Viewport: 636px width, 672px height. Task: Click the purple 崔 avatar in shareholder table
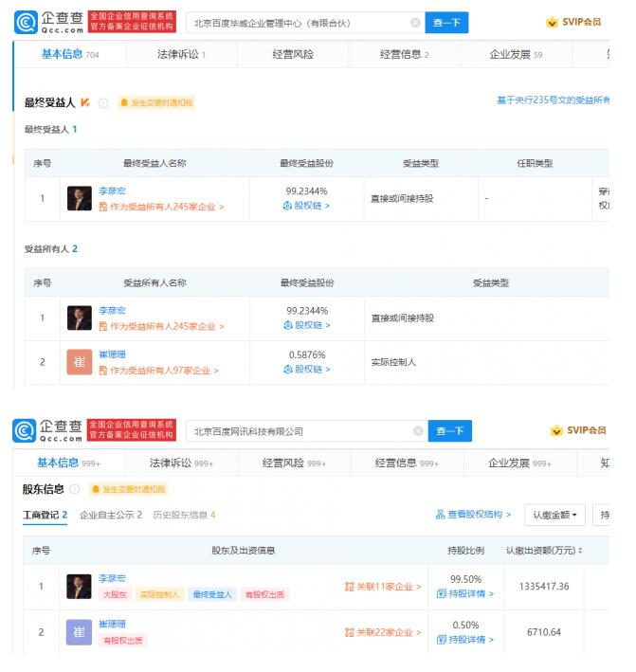79,632
